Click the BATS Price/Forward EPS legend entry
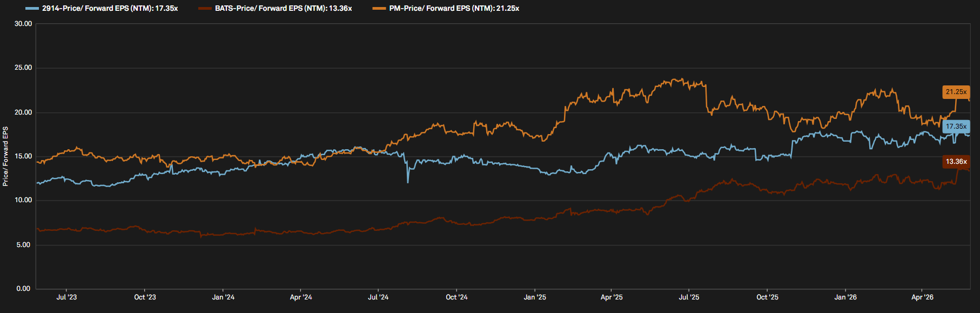Viewport: 980px width, 313px height. coord(276,9)
